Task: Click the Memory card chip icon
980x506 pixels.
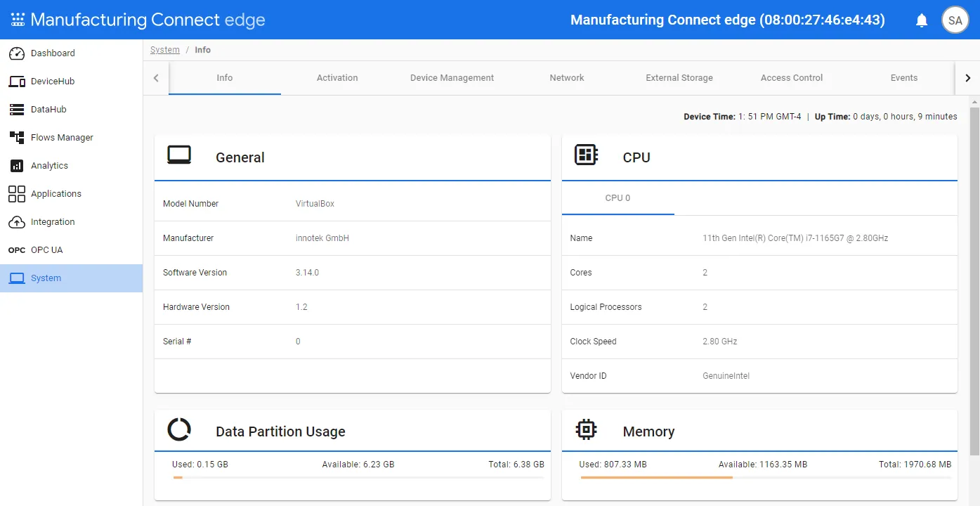Action: pos(586,429)
